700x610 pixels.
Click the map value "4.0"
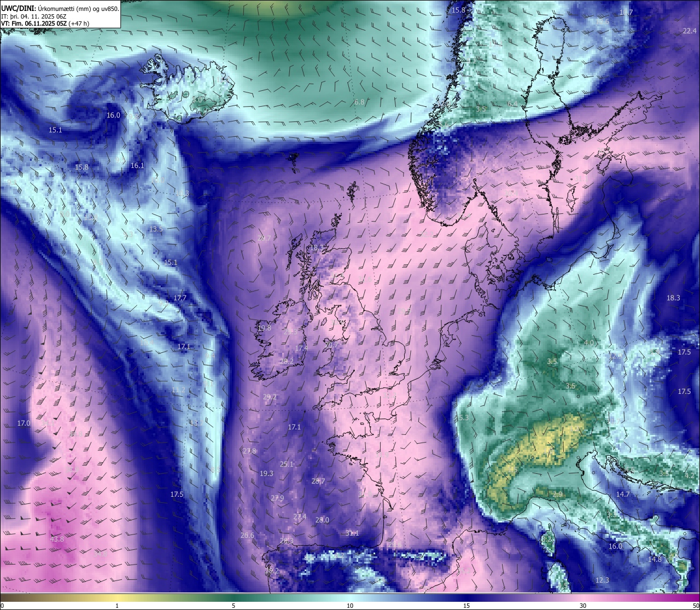(x=589, y=342)
